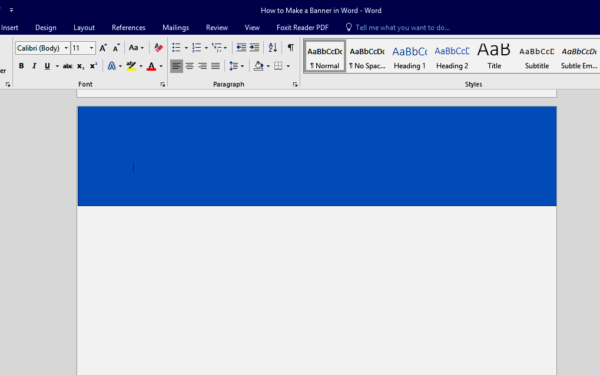Click the Customize Quick Access Toolbar arrow
Viewport: 600px width, 375px height.
(x=11, y=10)
